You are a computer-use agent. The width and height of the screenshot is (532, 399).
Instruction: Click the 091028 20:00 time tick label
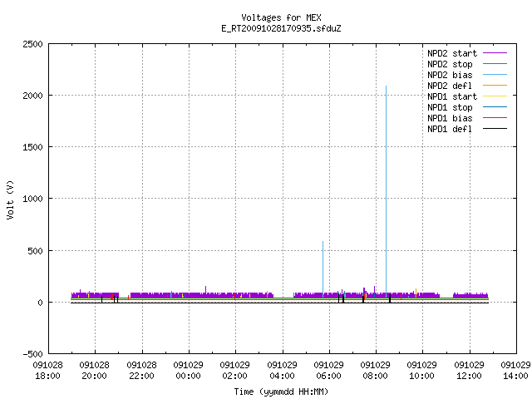(x=94, y=371)
